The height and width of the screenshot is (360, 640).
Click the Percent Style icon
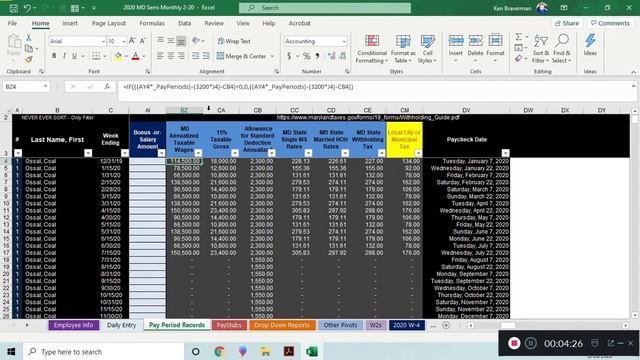(x=306, y=56)
